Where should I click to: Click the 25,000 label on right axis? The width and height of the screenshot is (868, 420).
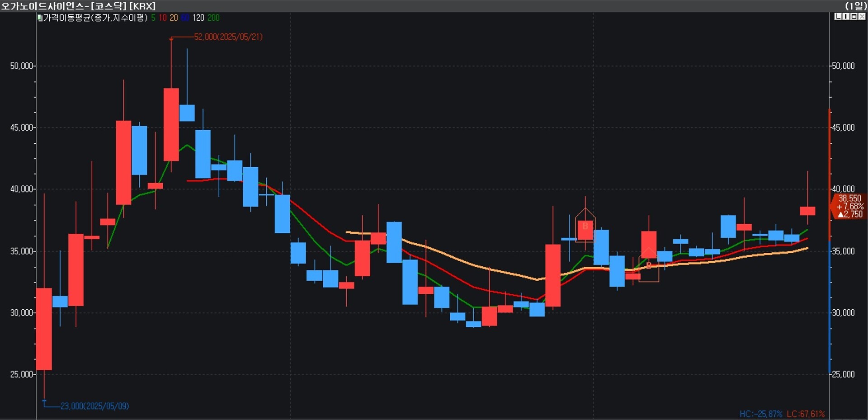(x=844, y=374)
